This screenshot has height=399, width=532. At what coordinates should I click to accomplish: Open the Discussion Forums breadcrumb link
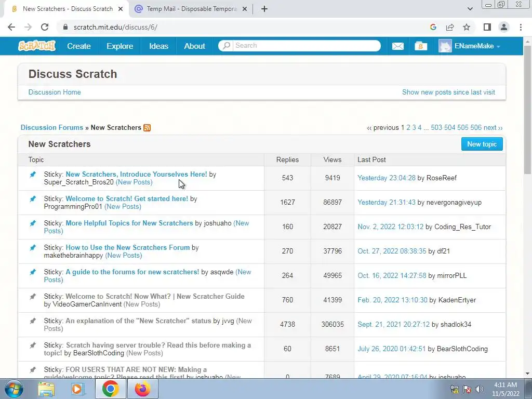tap(52, 128)
